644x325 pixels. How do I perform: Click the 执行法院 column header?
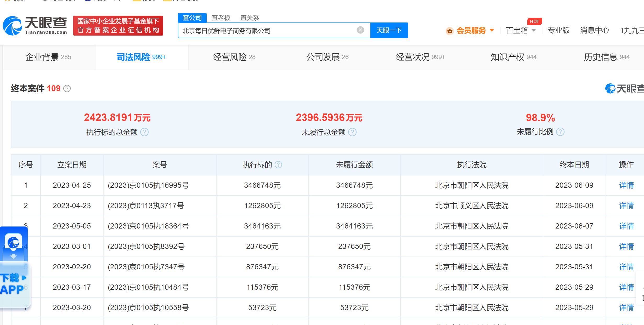472,165
